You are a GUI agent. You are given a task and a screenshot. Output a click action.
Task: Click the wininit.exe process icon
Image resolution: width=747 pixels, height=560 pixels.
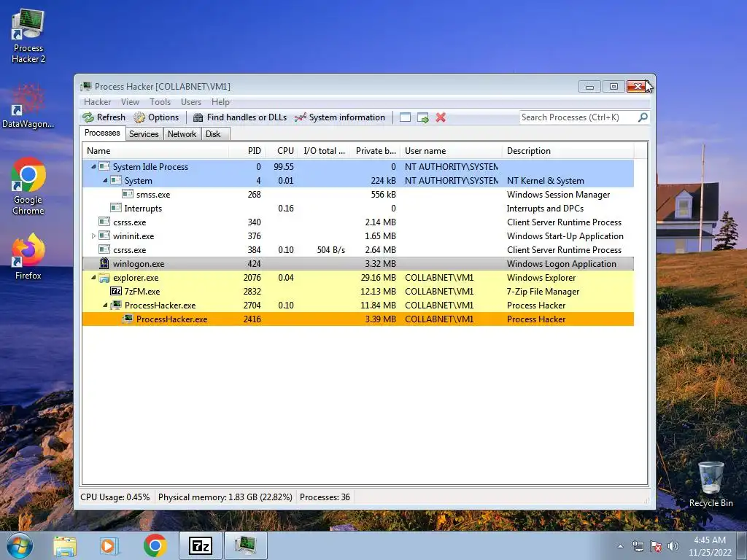click(104, 236)
